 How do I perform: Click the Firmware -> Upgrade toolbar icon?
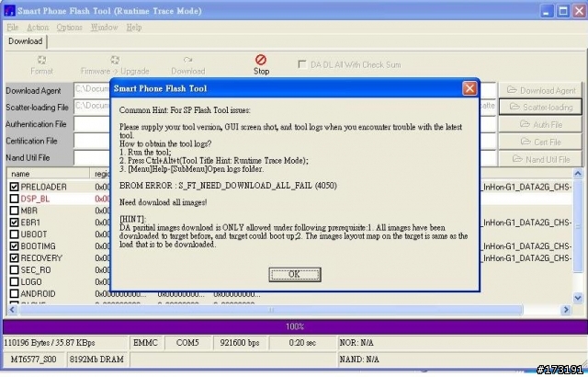point(115,60)
